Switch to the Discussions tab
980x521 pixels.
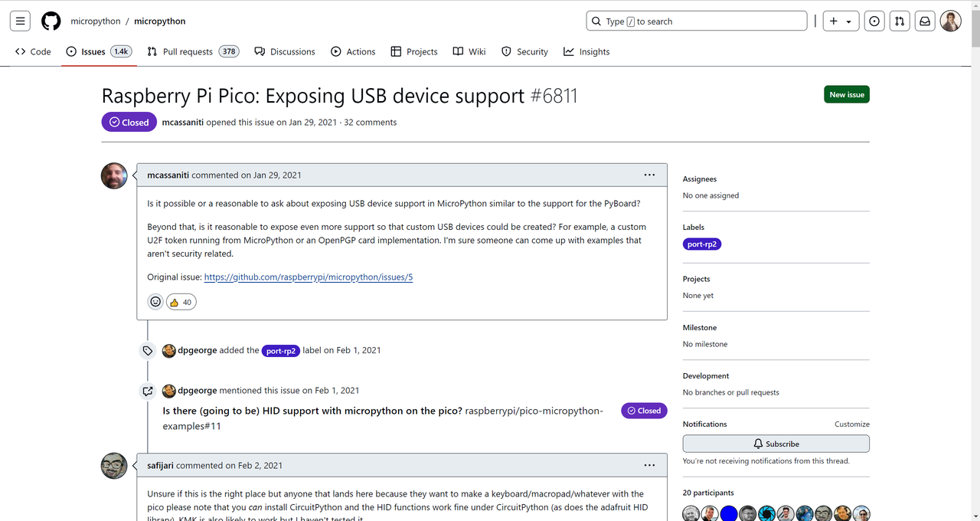pos(285,51)
